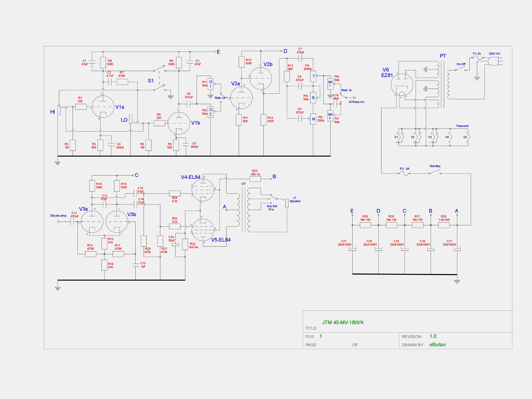532x399 pixels.
Task: Click the 220V AC mains plug symbol
Action: pos(493,61)
